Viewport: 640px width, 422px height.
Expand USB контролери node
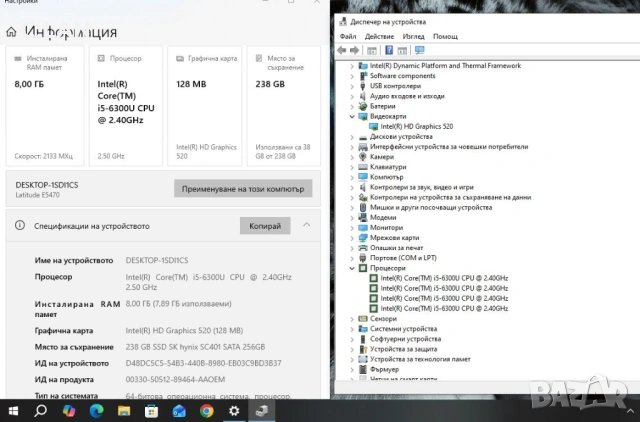coord(352,87)
